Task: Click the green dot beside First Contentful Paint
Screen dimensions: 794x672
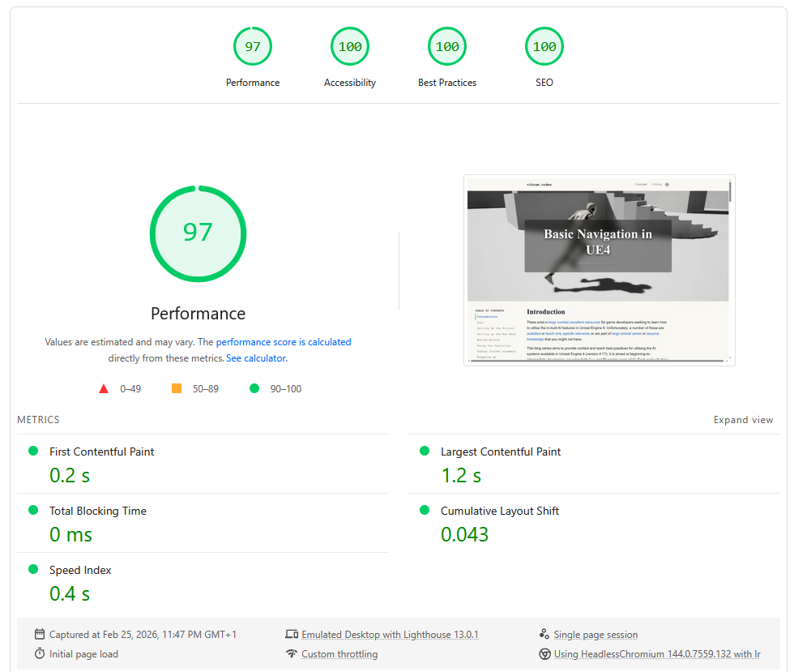Action: [33, 452]
